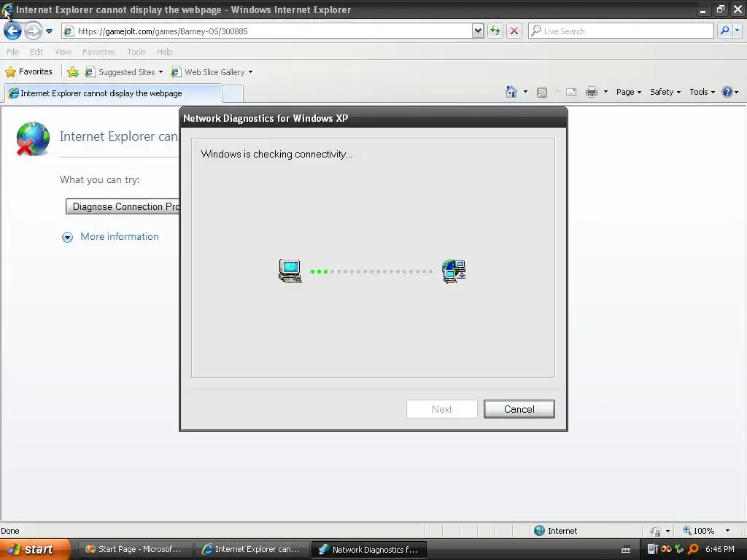Expand the Print options dropdown arrow
Image resolution: width=747 pixels, height=560 pixels.
pyautogui.click(x=606, y=92)
